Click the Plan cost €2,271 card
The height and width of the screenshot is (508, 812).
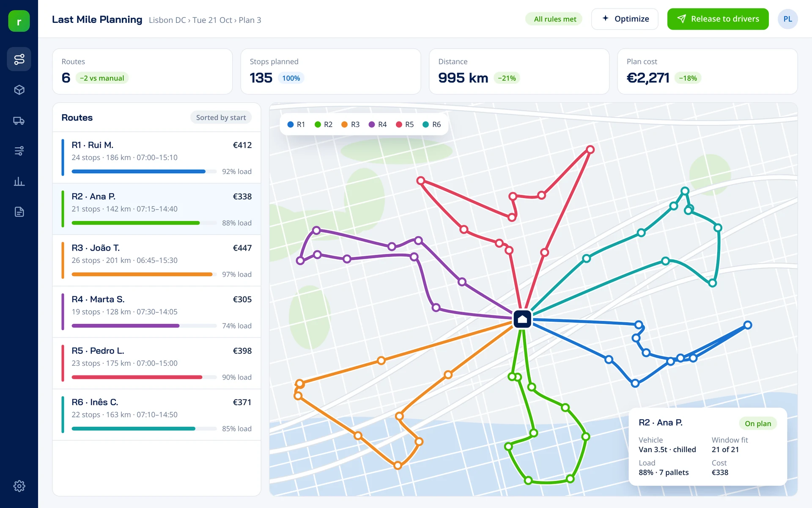[708, 71]
